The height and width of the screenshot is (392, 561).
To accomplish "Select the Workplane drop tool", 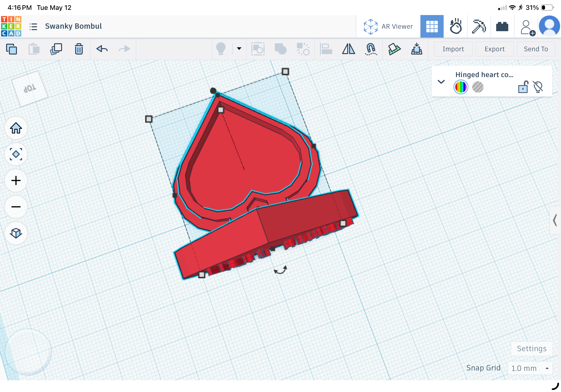I will [x=417, y=49].
